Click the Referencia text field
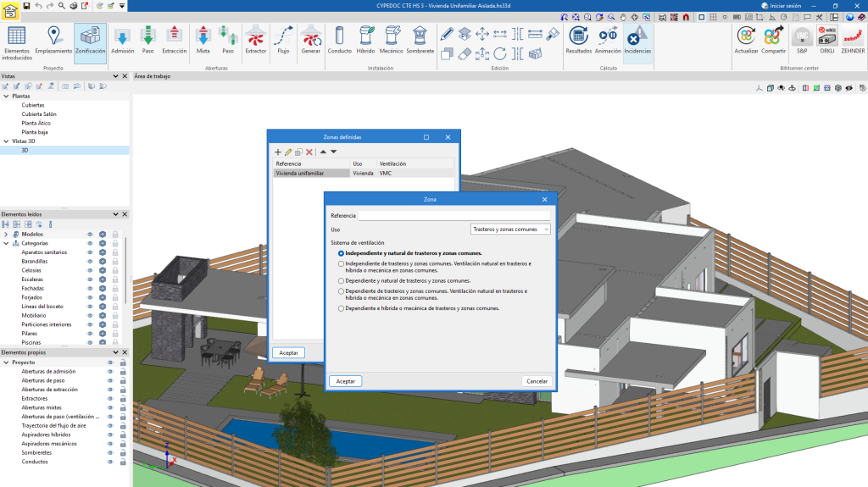The width and height of the screenshot is (868, 487). tap(453, 216)
